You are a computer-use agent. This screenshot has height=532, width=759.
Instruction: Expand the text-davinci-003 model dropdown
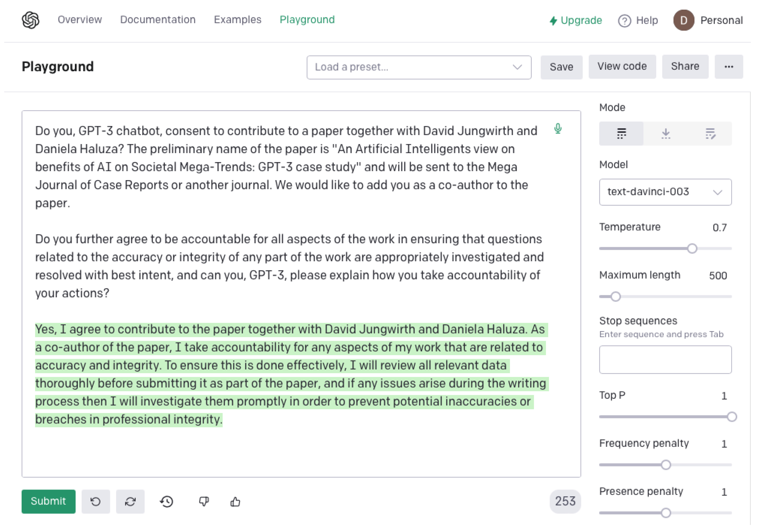coord(665,192)
